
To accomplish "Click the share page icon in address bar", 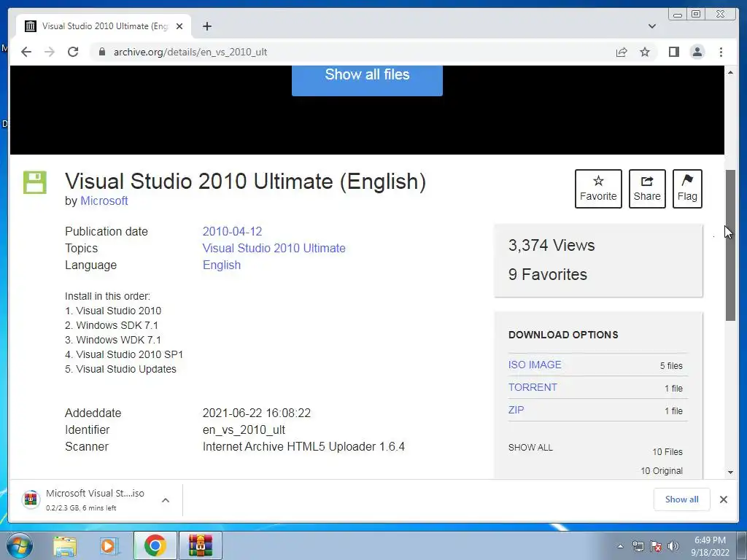I will [x=622, y=52].
